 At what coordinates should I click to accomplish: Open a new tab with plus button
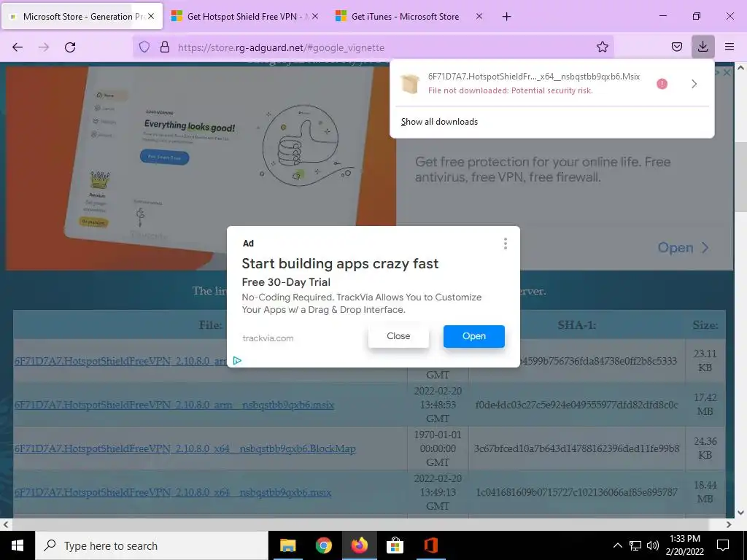pos(506,17)
